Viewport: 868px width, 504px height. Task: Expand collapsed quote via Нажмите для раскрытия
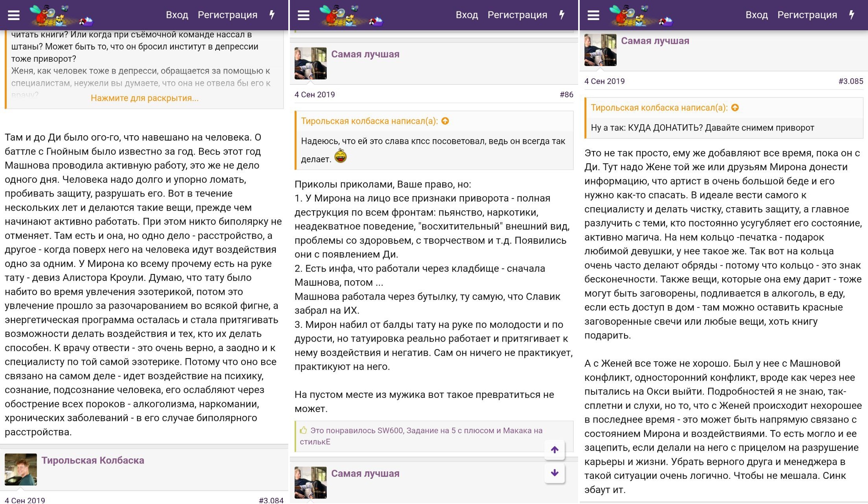[145, 98]
